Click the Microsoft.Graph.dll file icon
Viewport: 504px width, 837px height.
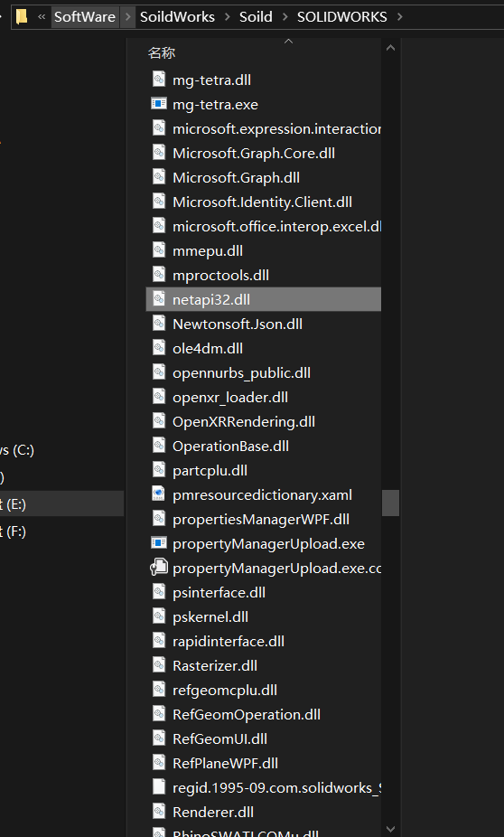(x=159, y=177)
